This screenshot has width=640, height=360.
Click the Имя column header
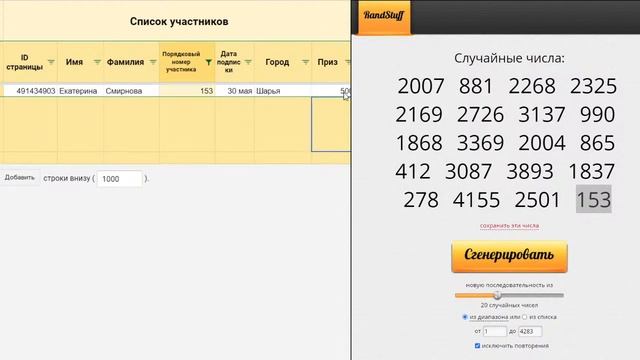point(80,62)
